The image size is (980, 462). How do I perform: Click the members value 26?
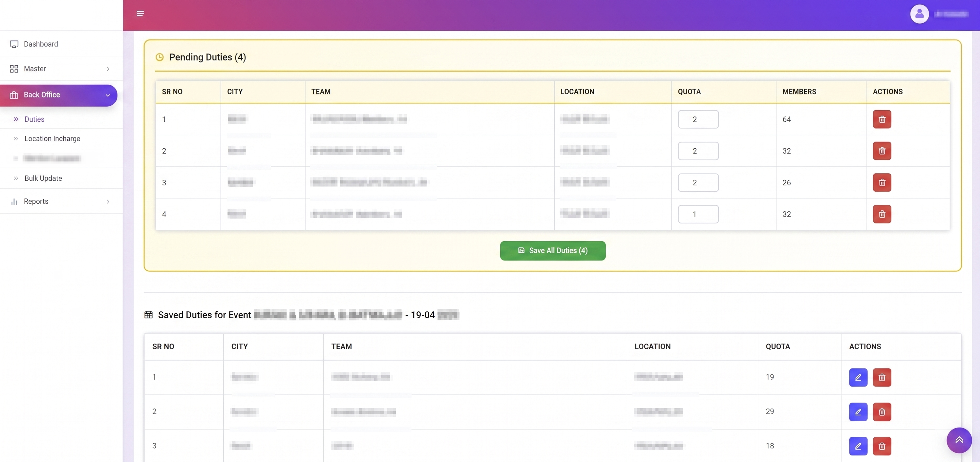pos(786,182)
